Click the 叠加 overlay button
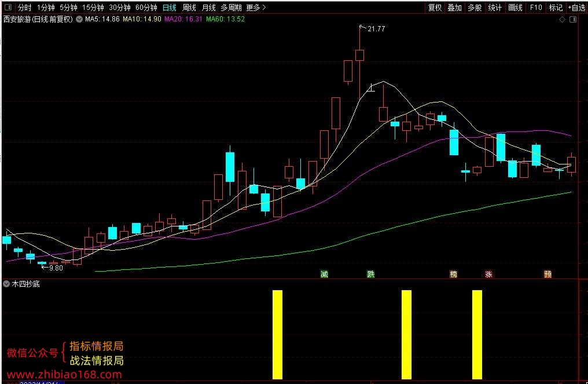 click(454, 8)
